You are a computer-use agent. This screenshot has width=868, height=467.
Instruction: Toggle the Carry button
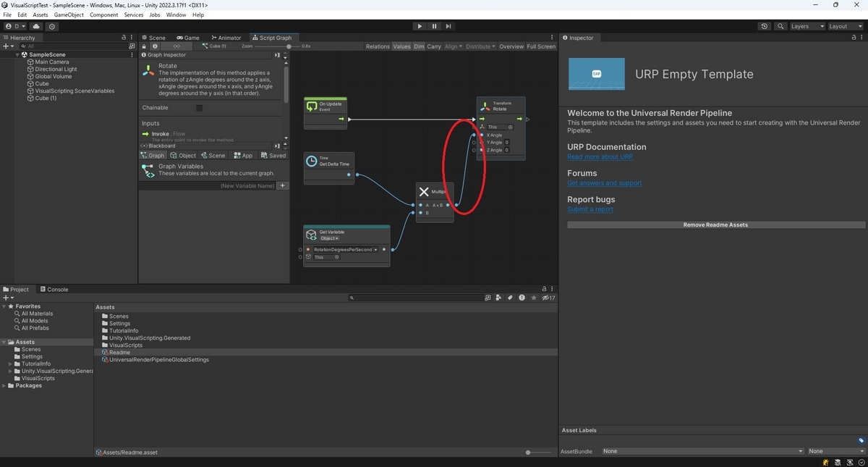click(x=434, y=46)
